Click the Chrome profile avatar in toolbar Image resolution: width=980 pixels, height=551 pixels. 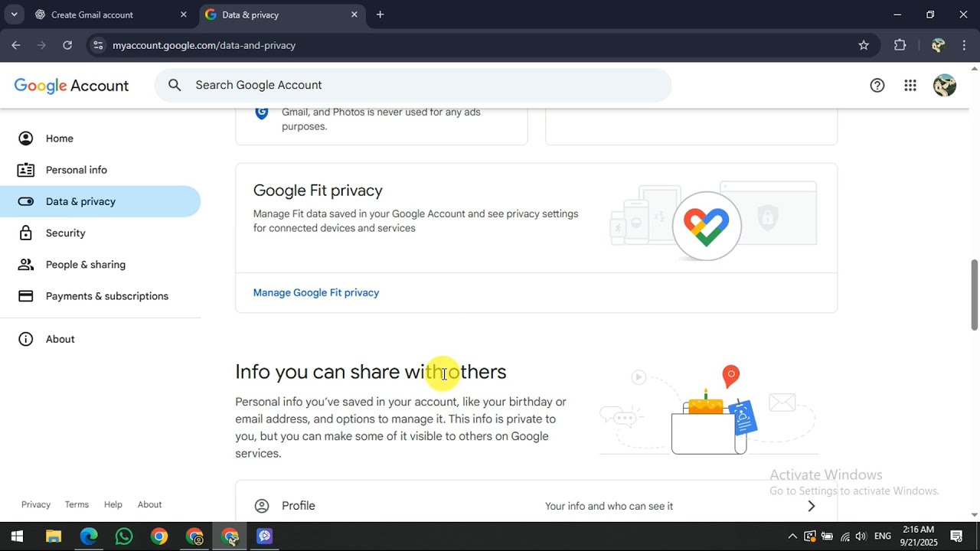click(938, 45)
